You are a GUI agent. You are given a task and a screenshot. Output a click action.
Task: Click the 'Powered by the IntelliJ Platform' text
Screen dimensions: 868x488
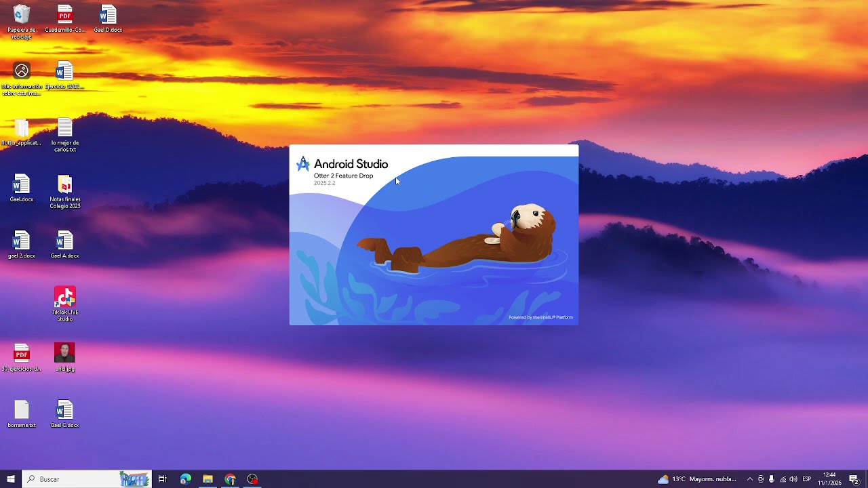point(540,317)
